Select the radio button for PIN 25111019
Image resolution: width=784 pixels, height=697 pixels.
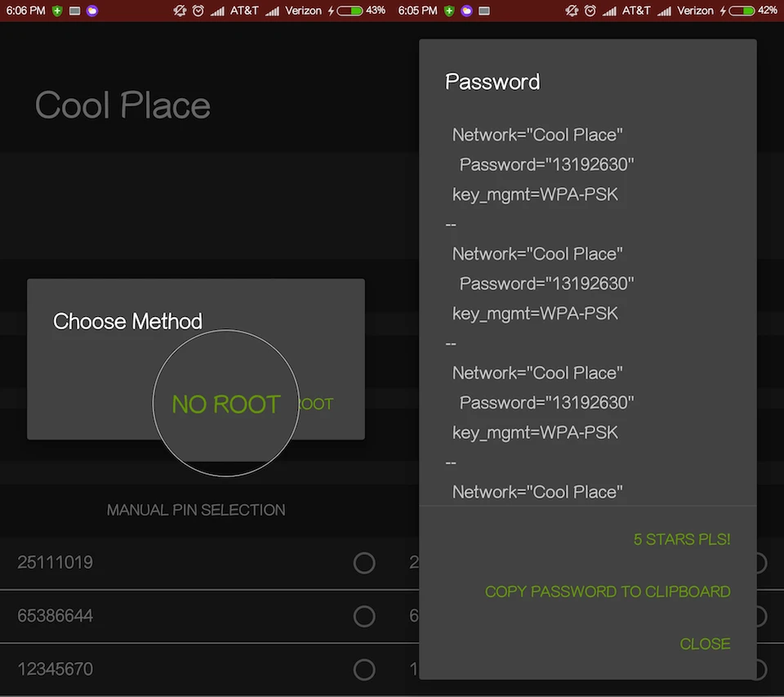[364, 563]
